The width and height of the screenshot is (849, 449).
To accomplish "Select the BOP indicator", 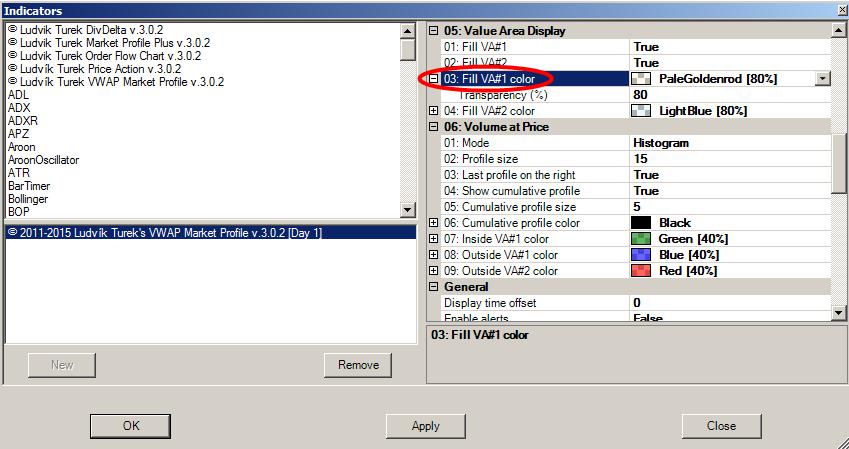I will pos(18,212).
